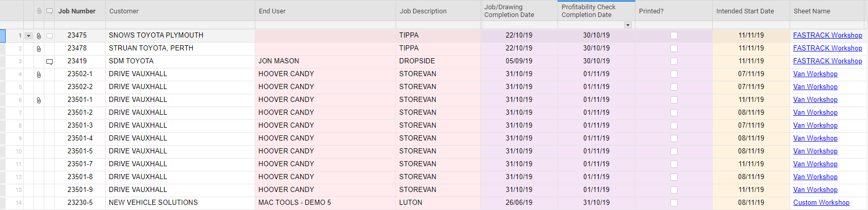Click the attachment column header icon

(39, 11)
